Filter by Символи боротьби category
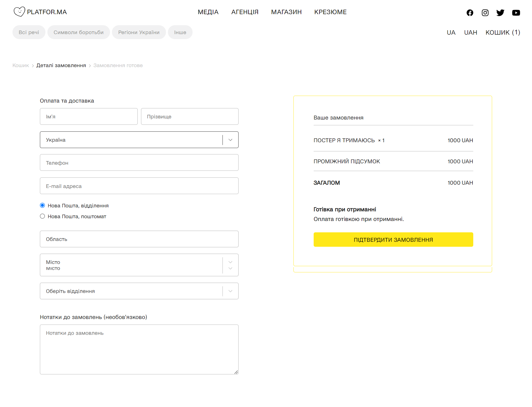The image size is (532, 407). tap(78, 32)
